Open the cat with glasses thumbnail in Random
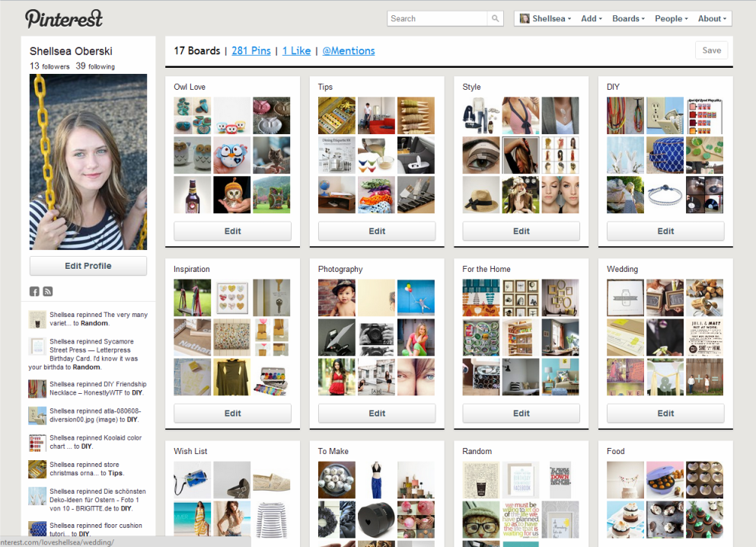The height and width of the screenshot is (547, 756). [x=481, y=520]
